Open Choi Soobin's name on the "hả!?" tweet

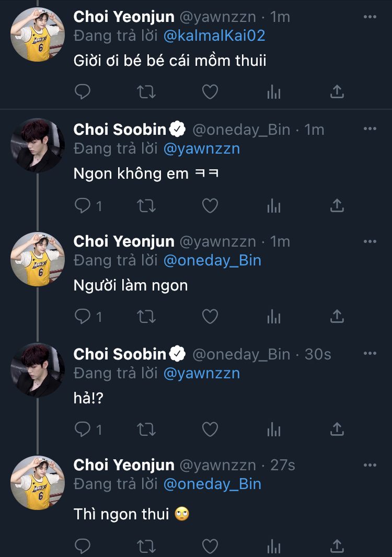pos(120,354)
